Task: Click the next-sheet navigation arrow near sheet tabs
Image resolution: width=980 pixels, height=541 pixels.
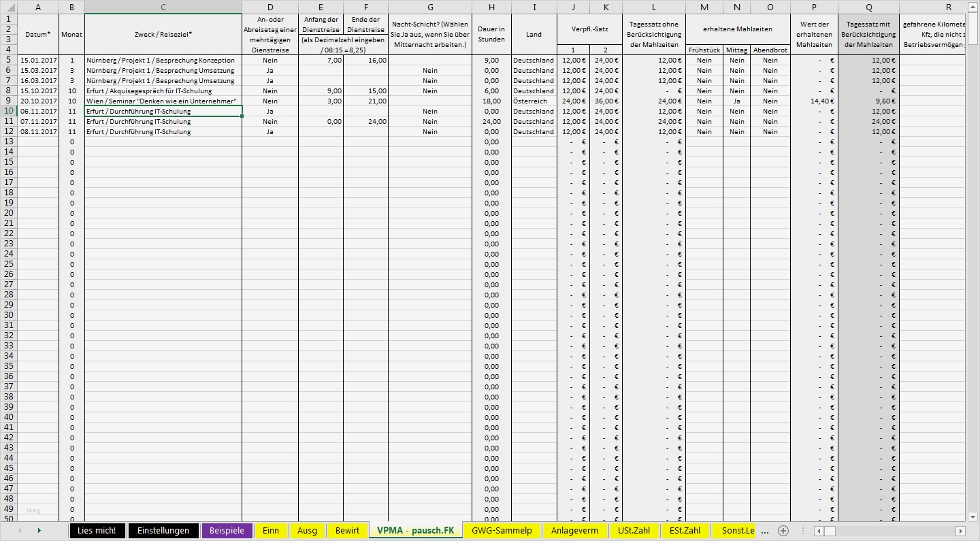Action: tap(39, 530)
